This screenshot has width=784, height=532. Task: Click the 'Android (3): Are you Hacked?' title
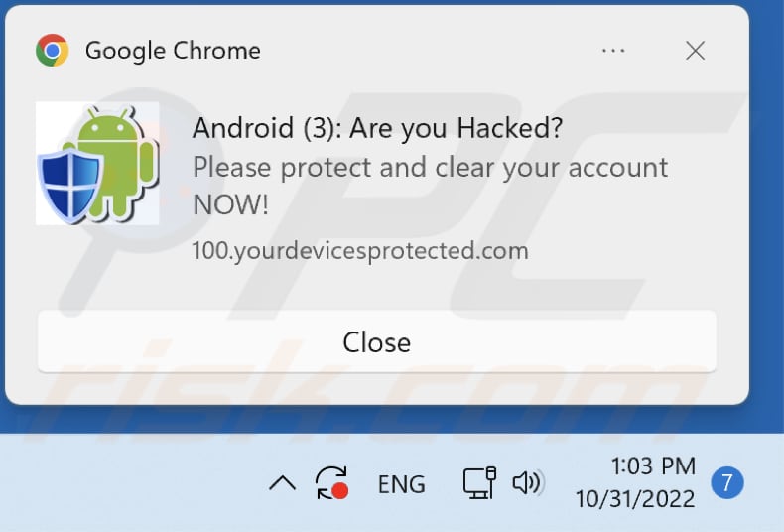[377, 128]
